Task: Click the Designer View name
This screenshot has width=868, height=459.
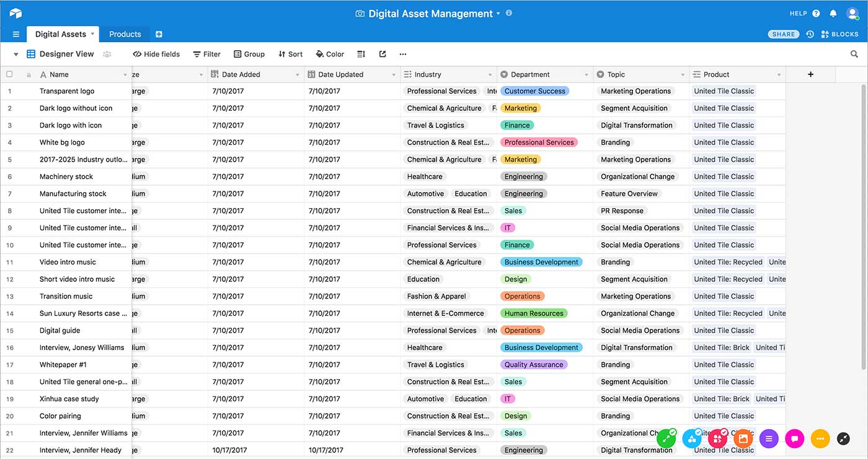Action: tap(67, 55)
